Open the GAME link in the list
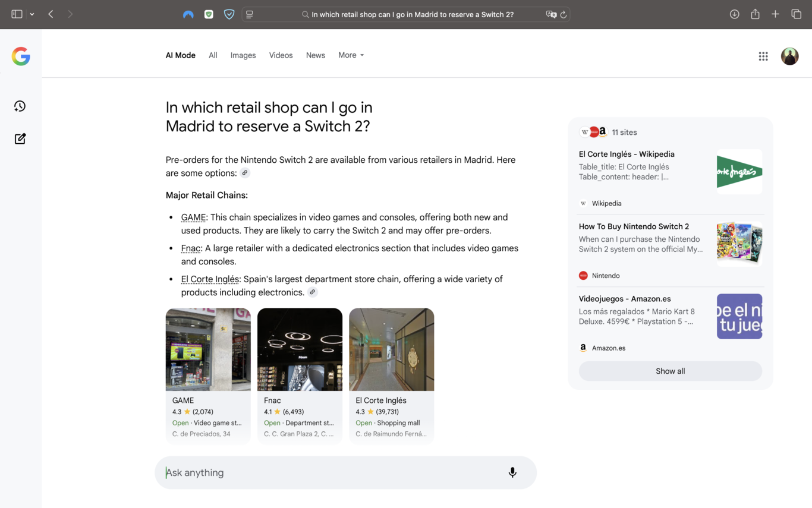This screenshot has width=812, height=508. [x=193, y=217]
